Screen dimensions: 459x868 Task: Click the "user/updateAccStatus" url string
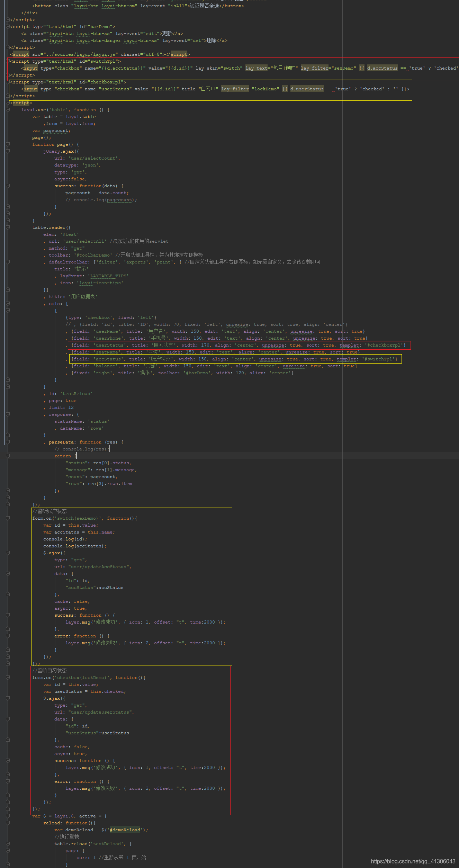(99, 567)
